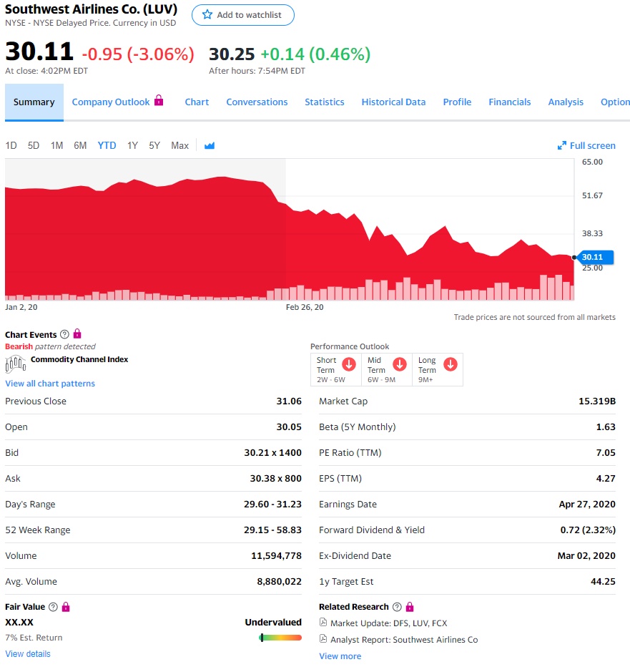630x672 pixels.
Task: Click the document icon beside Analyst Report
Action: click(x=323, y=638)
